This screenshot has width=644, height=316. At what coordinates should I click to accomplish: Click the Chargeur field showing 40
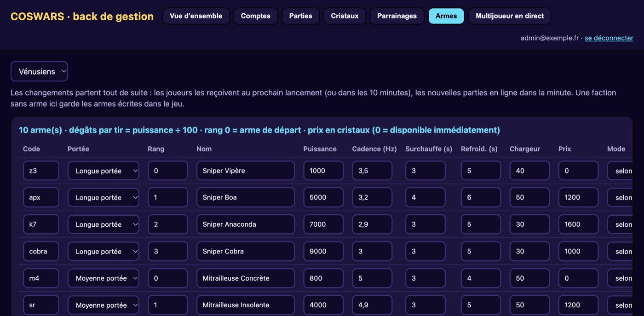(x=529, y=171)
